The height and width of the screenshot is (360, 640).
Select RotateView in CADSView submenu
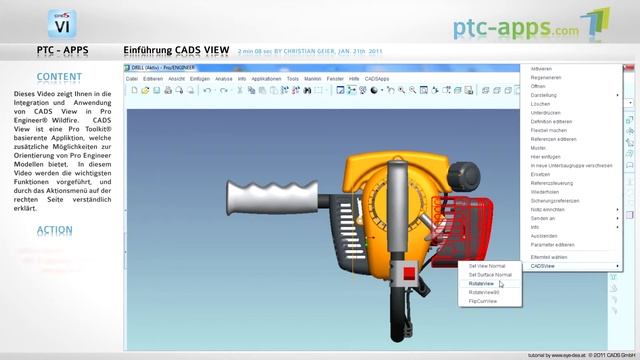481,284
